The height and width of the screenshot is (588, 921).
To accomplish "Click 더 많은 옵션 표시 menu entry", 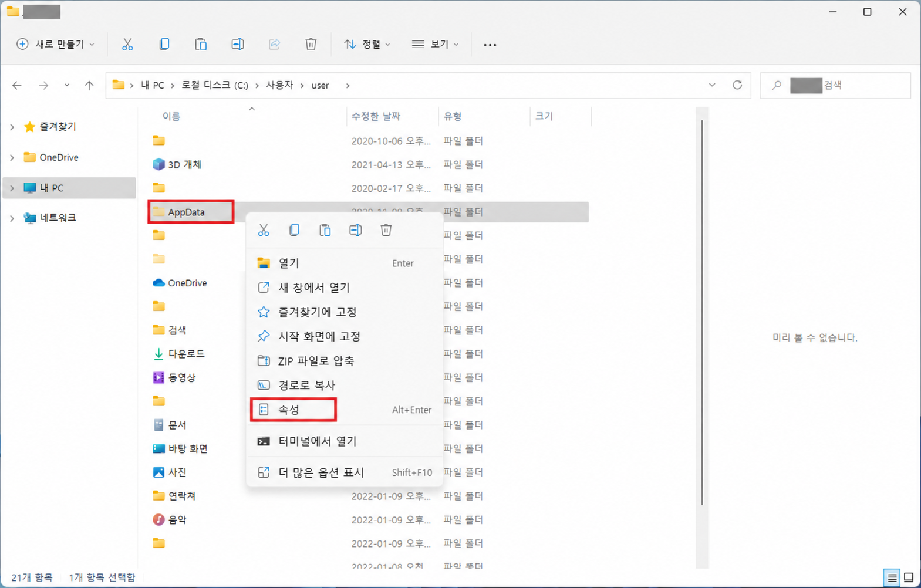I will pyautogui.click(x=345, y=472).
